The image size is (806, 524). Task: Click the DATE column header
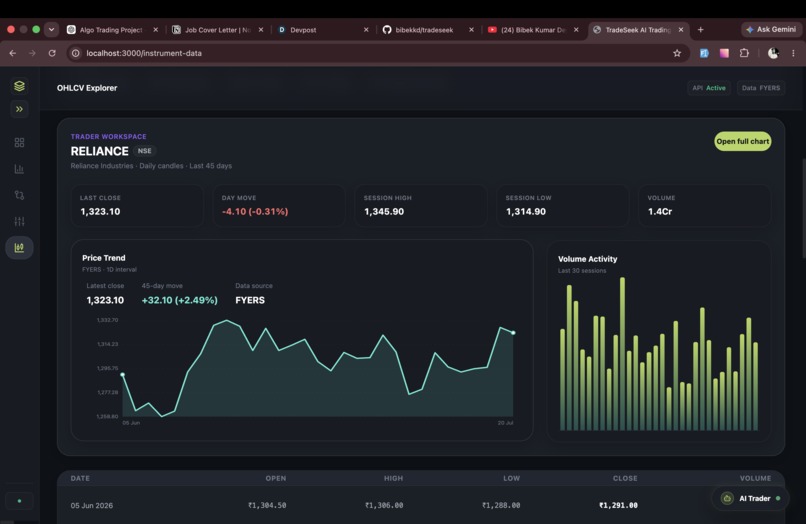coord(80,478)
